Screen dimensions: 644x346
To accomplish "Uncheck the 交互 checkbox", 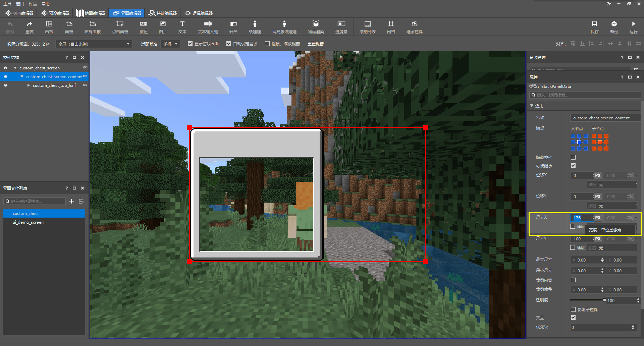I will (573, 318).
